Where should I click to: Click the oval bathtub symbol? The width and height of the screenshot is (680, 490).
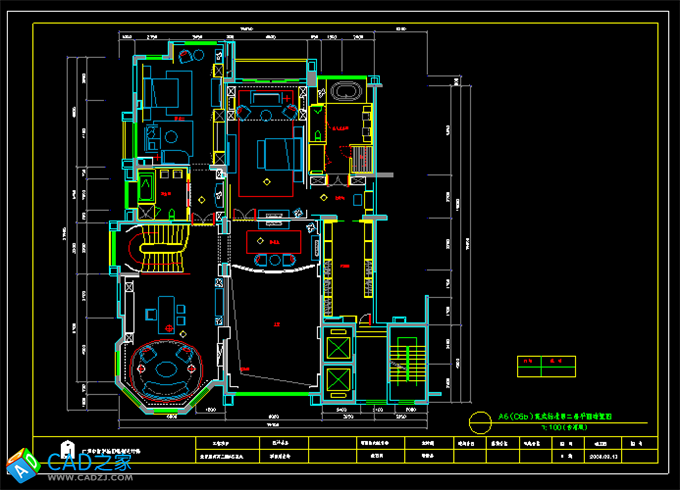coord(348,92)
